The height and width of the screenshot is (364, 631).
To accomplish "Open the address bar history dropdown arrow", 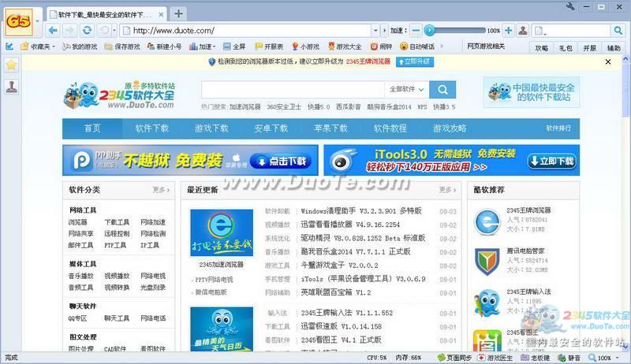I will click(x=375, y=31).
